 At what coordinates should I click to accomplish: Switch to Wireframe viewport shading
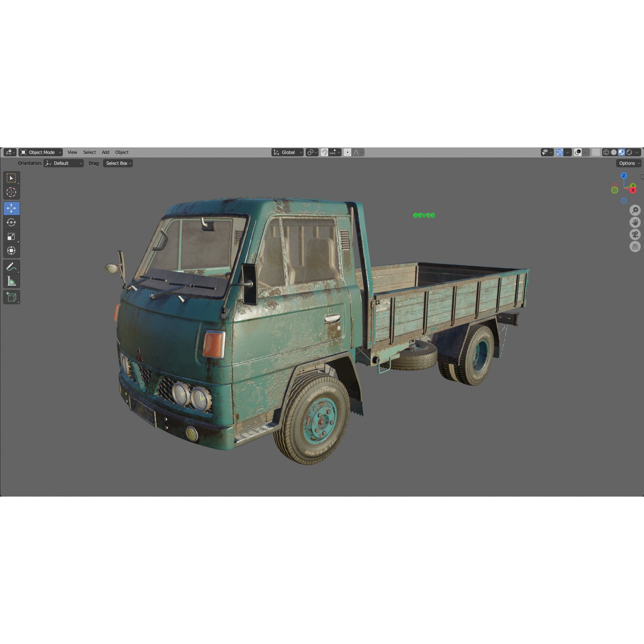pyautogui.click(x=606, y=152)
